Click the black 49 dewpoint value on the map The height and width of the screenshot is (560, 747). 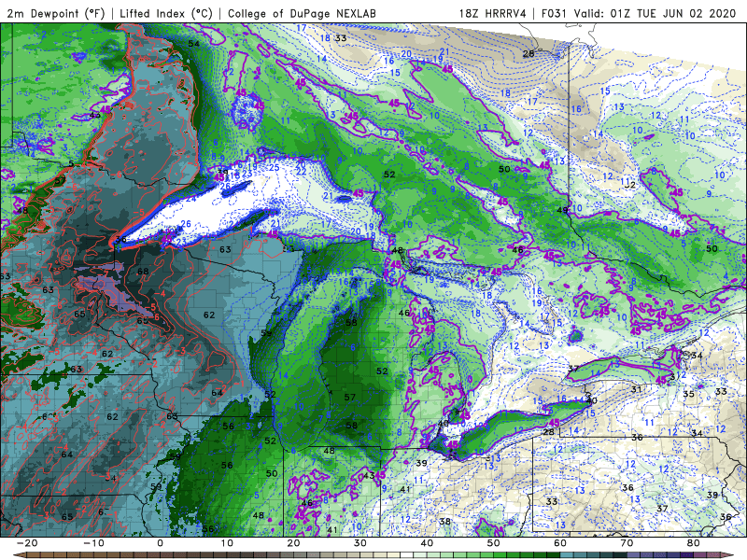click(x=563, y=210)
